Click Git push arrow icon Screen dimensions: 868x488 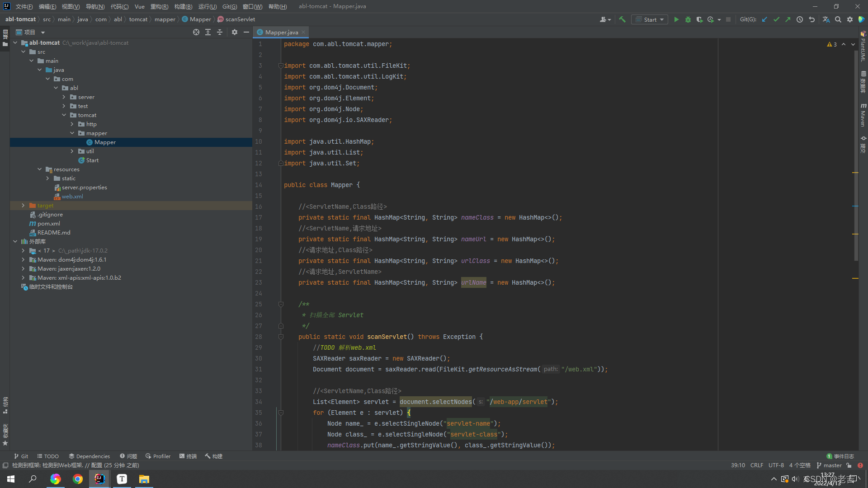click(x=788, y=19)
